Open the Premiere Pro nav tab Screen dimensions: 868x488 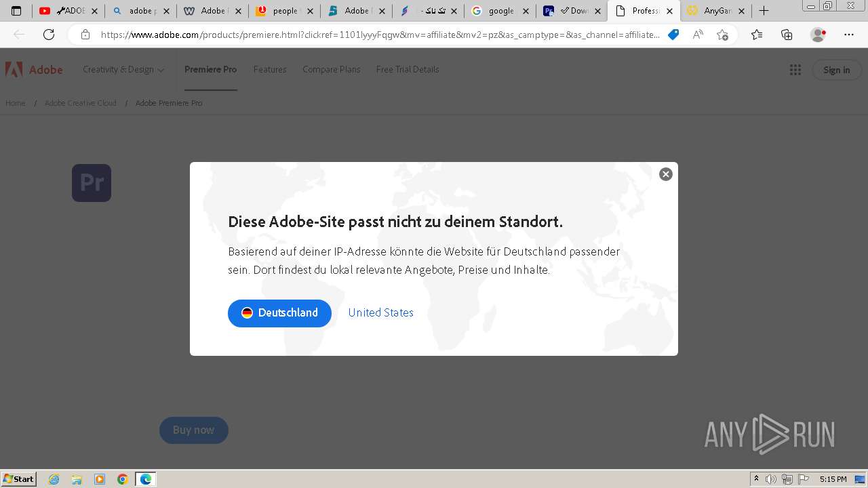[211, 69]
